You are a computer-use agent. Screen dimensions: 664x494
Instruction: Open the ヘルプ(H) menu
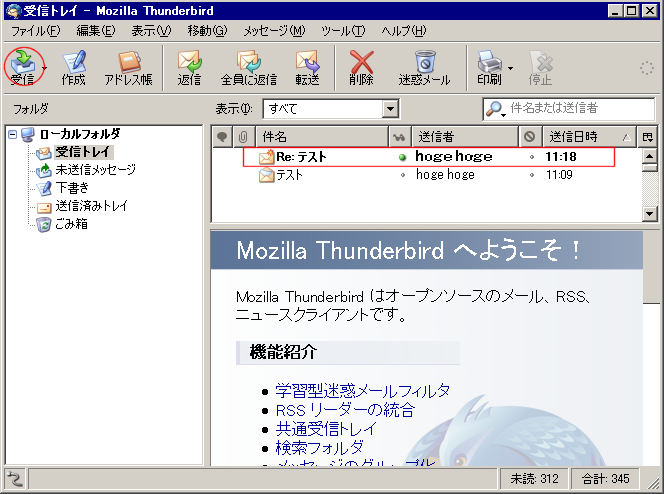404,30
